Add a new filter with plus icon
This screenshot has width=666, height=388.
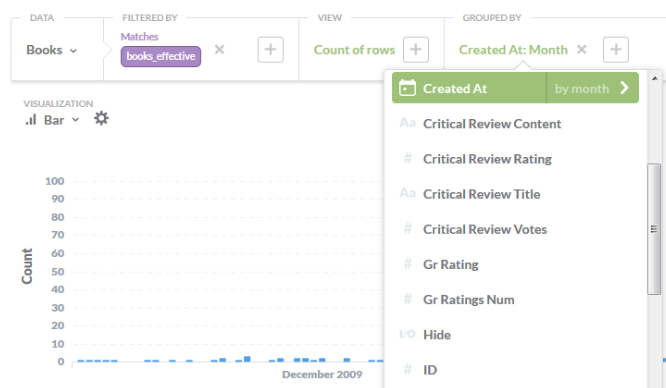click(271, 50)
